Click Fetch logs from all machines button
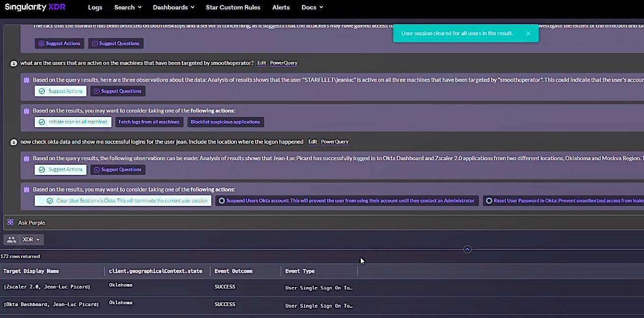This screenshot has height=318, width=644. coord(149,122)
